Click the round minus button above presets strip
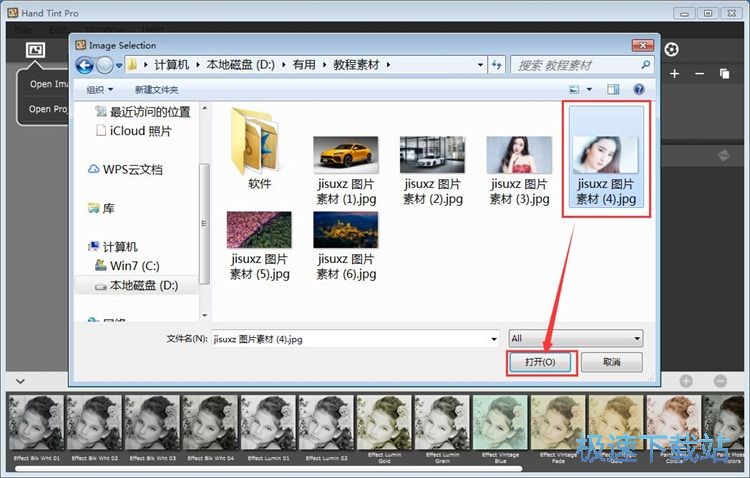Image resolution: width=750 pixels, height=478 pixels. (720, 381)
